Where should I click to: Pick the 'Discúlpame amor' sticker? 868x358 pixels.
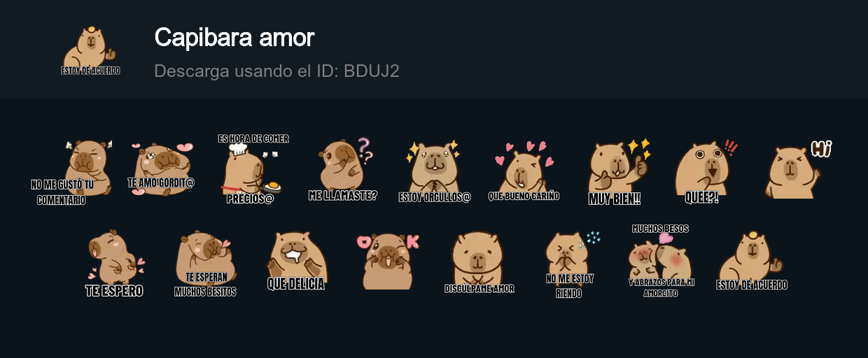[479, 262]
